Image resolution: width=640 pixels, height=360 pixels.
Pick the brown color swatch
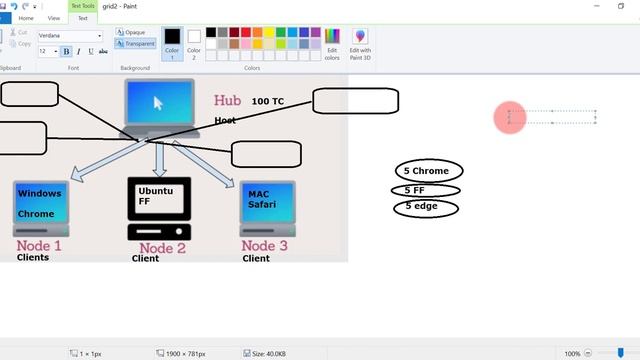pyautogui.click(x=234, y=44)
